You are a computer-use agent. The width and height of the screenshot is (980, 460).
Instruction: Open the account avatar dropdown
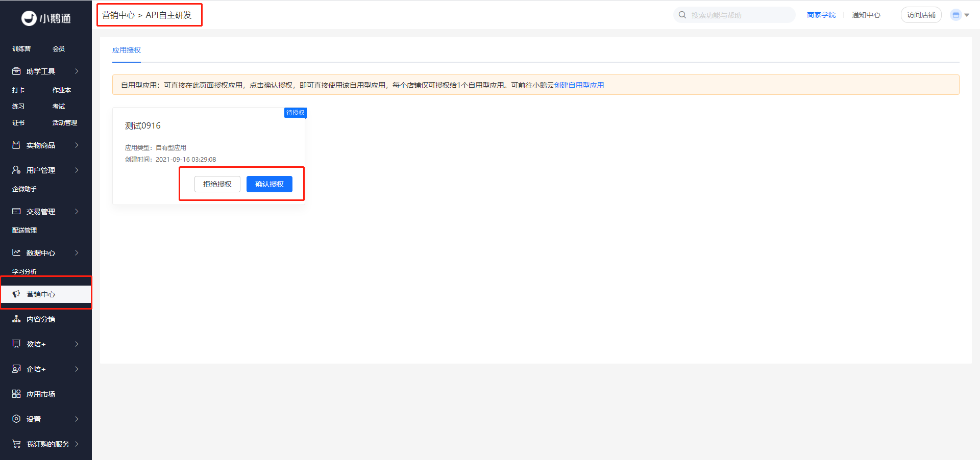[x=960, y=15]
